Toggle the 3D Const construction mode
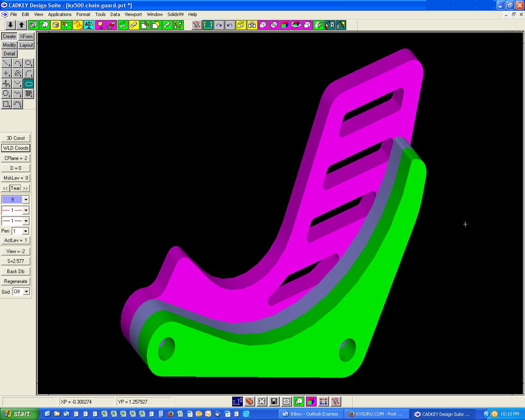The height and width of the screenshot is (420, 525). point(16,138)
